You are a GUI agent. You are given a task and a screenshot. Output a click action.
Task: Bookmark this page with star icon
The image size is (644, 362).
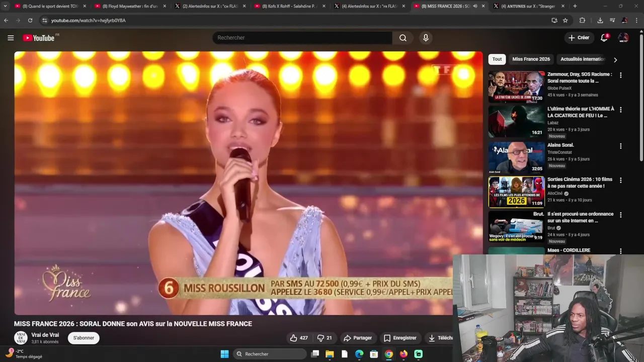click(x=566, y=20)
